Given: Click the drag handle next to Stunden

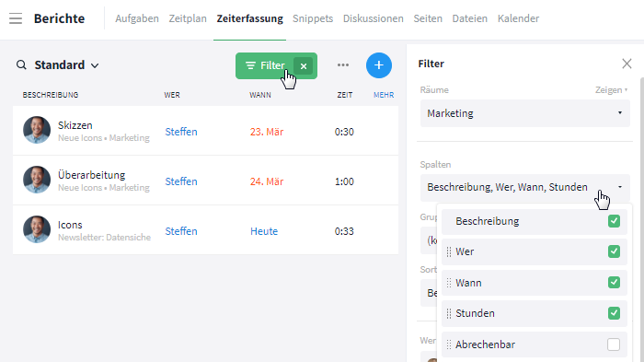Looking at the screenshot, I should click(x=449, y=313).
